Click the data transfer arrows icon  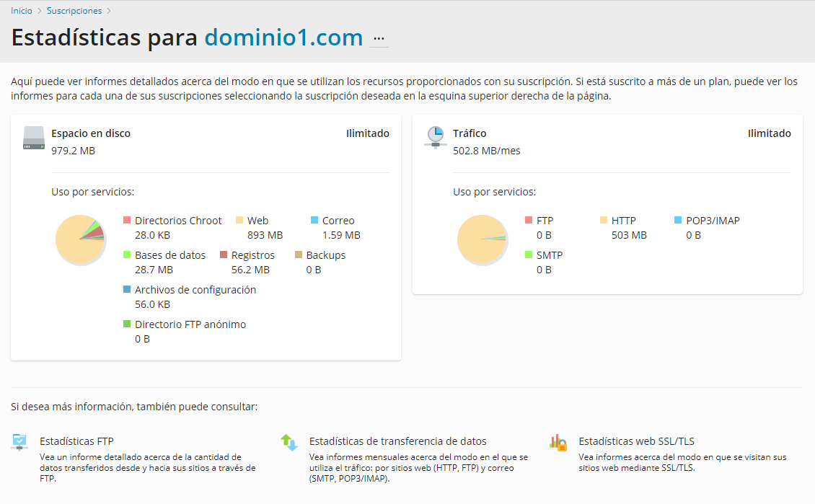pos(289,442)
